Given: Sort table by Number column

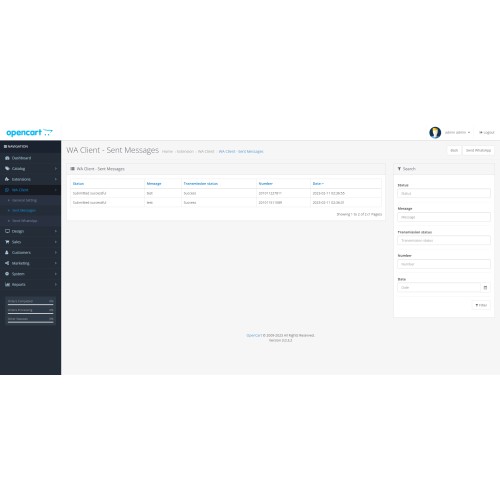Looking at the screenshot, I should click(x=266, y=184).
